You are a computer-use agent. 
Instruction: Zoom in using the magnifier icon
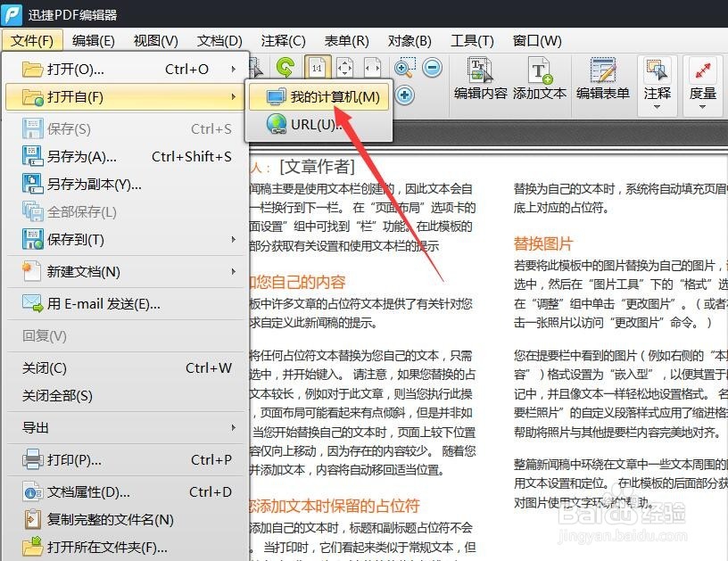(x=402, y=66)
